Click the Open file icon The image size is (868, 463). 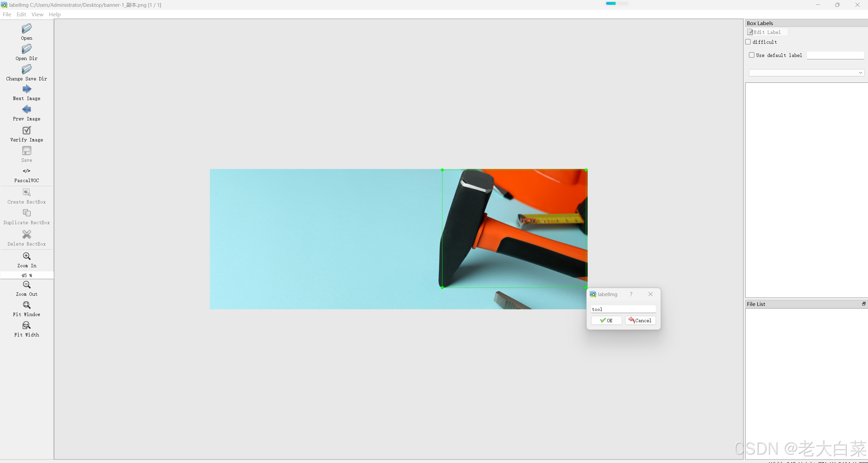pyautogui.click(x=26, y=29)
